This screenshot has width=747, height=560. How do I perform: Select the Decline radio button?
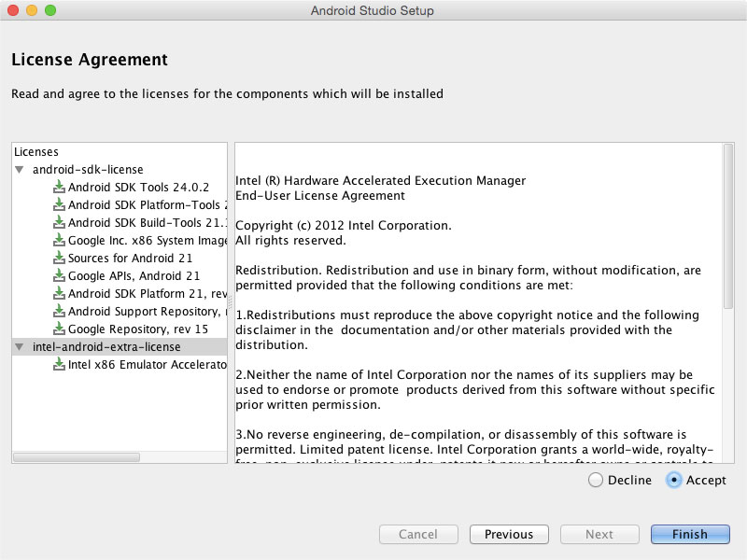click(595, 480)
